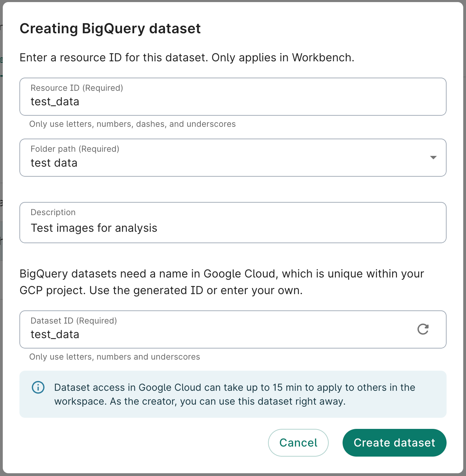
Task: Click the Resource ID input field
Action: (233, 97)
